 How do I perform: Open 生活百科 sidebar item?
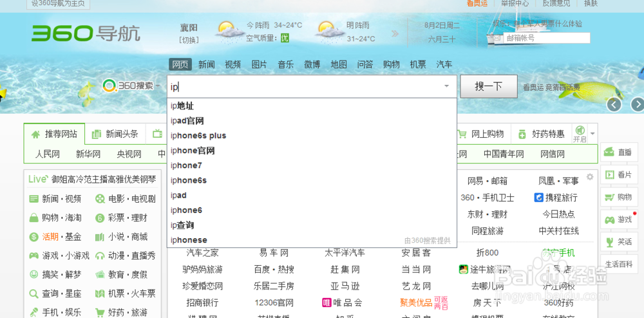coord(619,264)
